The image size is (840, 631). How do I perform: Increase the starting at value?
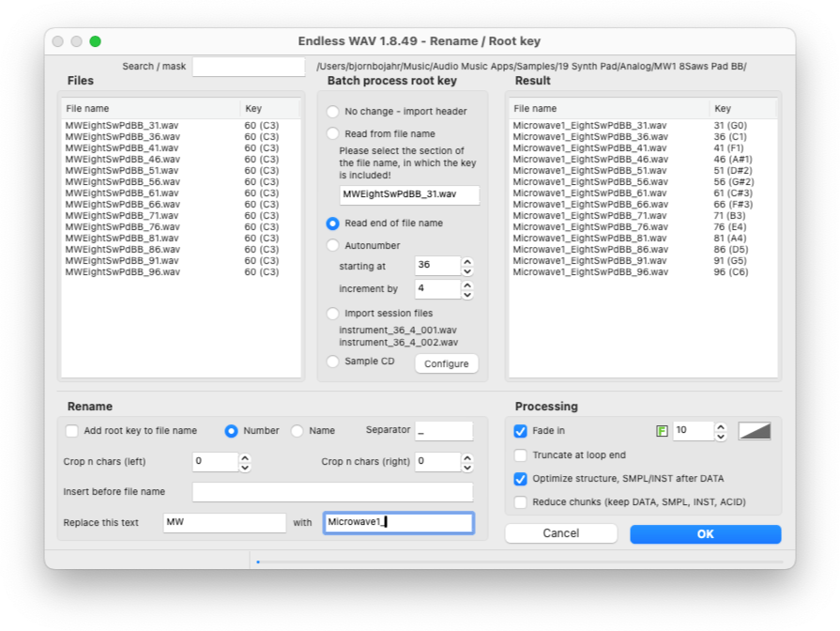click(467, 262)
